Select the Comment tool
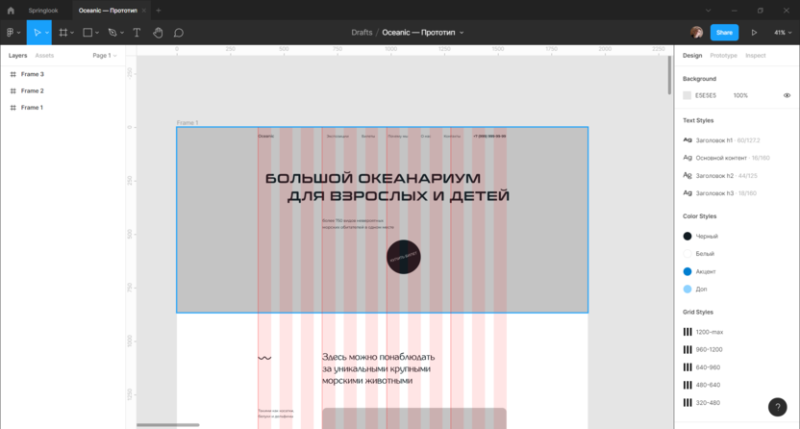The height and width of the screenshot is (429, 800). [x=179, y=33]
